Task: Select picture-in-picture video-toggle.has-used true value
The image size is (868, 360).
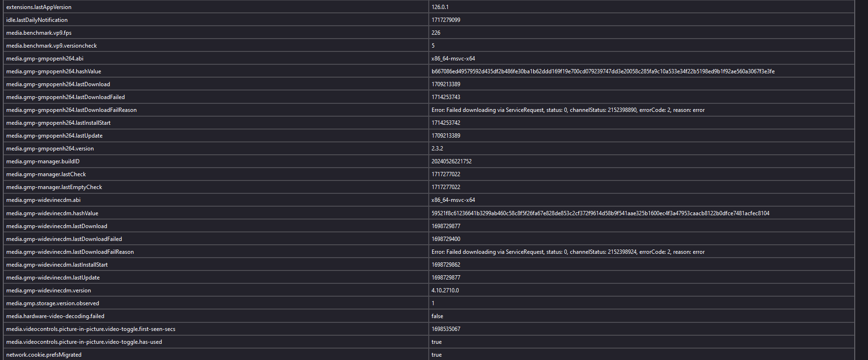Action: pos(436,342)
